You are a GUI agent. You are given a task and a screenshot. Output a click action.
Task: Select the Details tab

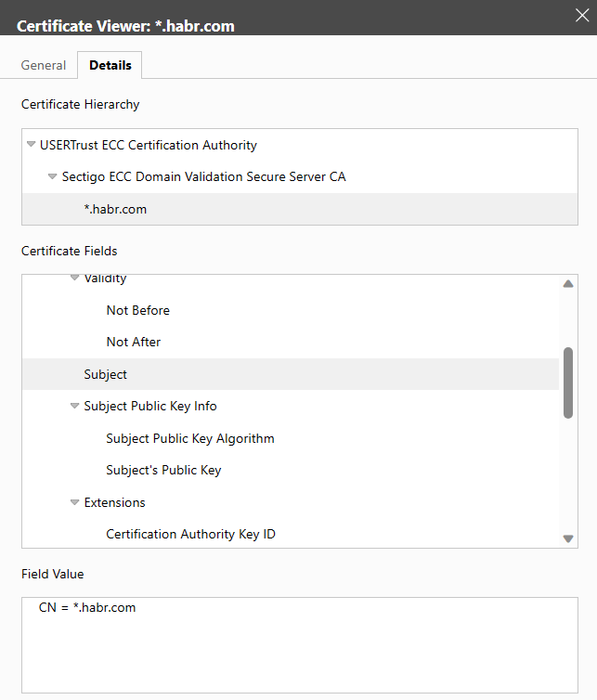coord(110,66)
